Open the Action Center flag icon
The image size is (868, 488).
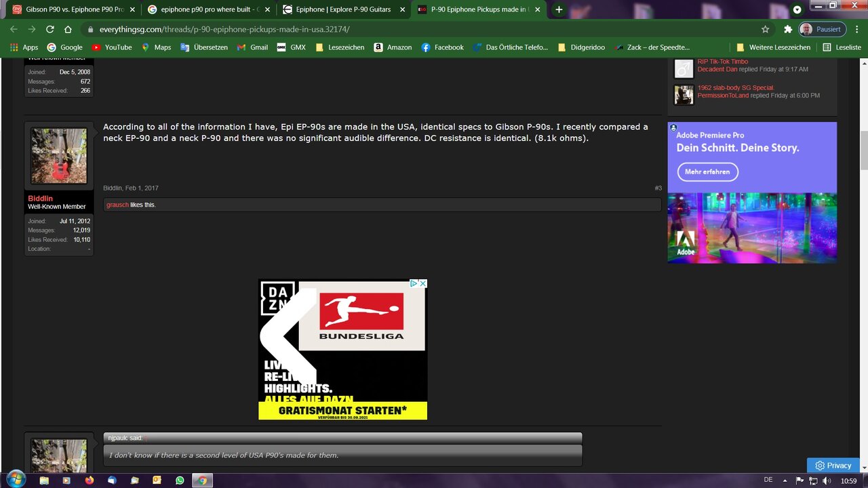[801, 481]
